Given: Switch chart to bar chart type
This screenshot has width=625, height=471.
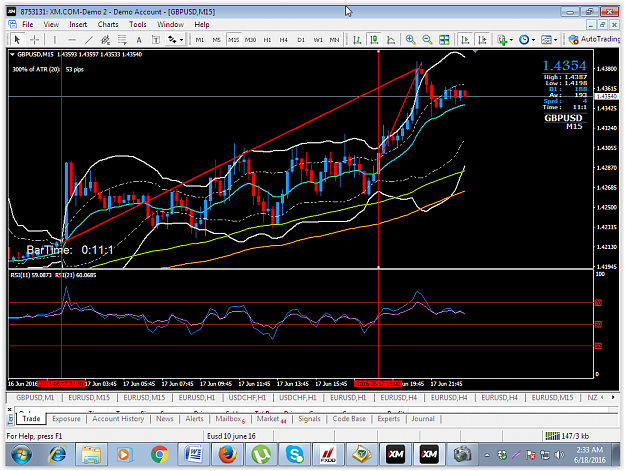Looking at the screenshot, I should click(x=357, y=39).
